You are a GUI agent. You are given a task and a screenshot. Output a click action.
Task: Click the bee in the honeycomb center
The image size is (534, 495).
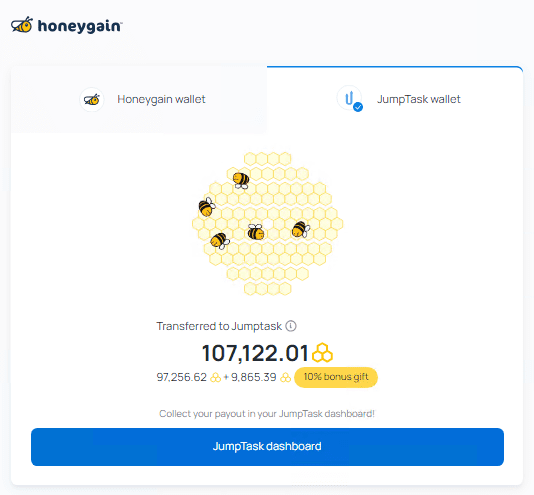256,232
